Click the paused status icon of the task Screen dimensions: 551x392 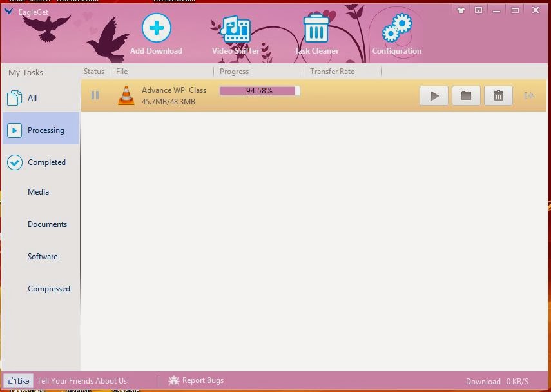(x=95, y=95)
